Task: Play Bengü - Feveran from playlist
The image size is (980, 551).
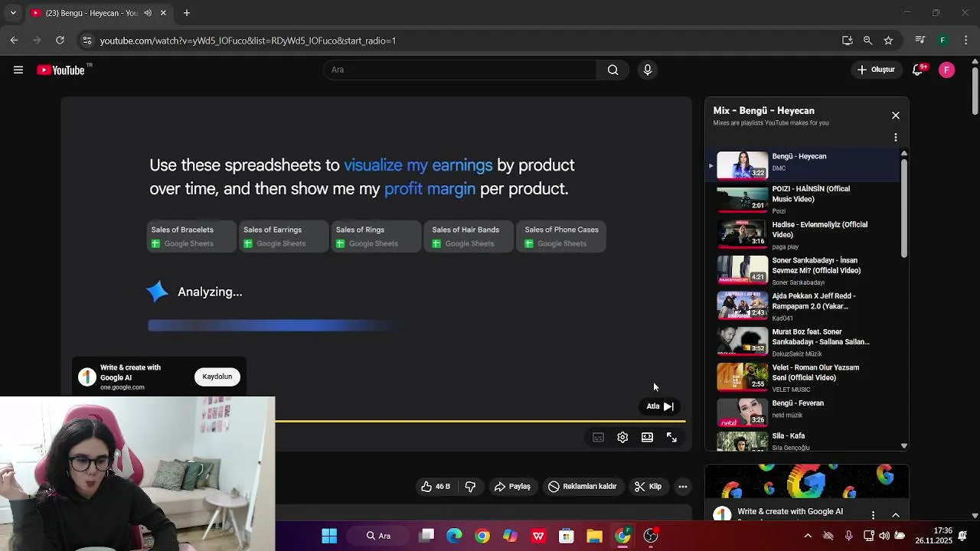Action: (x=802, y=413)
